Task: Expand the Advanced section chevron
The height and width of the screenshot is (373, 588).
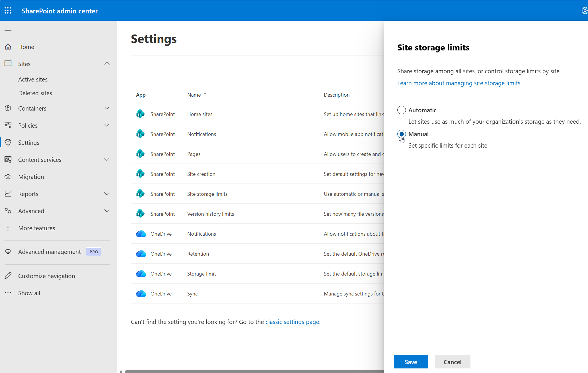Action: click(x=107, y=211)
